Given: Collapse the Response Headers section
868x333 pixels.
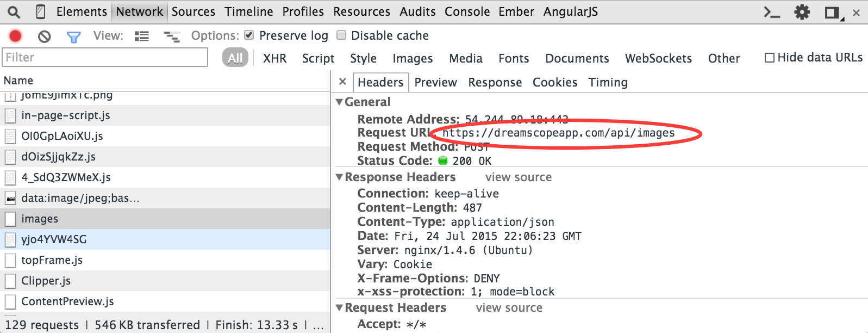Looking at the screenshot, I should click(x=340, y=177).
